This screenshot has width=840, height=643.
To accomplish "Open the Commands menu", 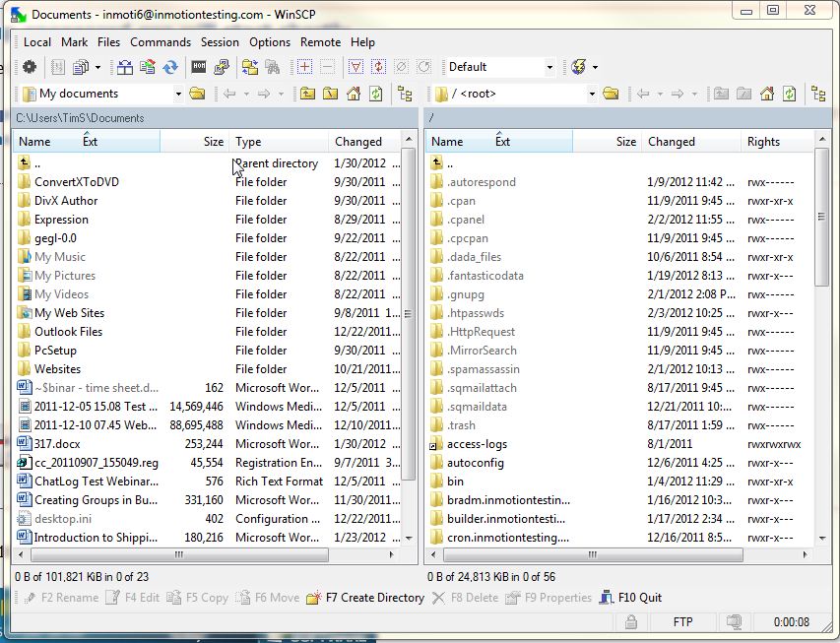I will tap(160, 42).
